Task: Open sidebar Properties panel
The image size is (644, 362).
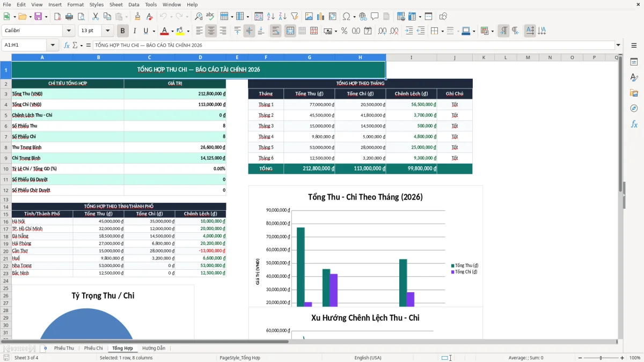Action: (634, 62)
